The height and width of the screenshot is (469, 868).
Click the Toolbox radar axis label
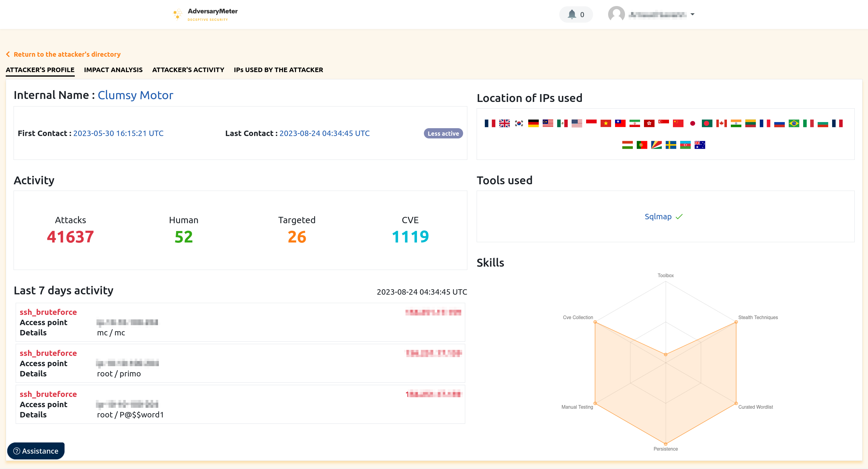[x=665, y=275]
